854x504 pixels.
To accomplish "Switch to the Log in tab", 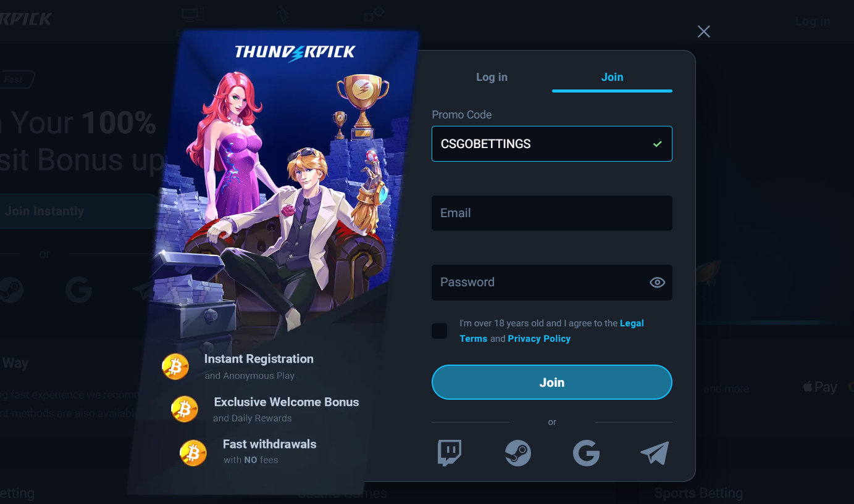I will [x=492, y=77].
